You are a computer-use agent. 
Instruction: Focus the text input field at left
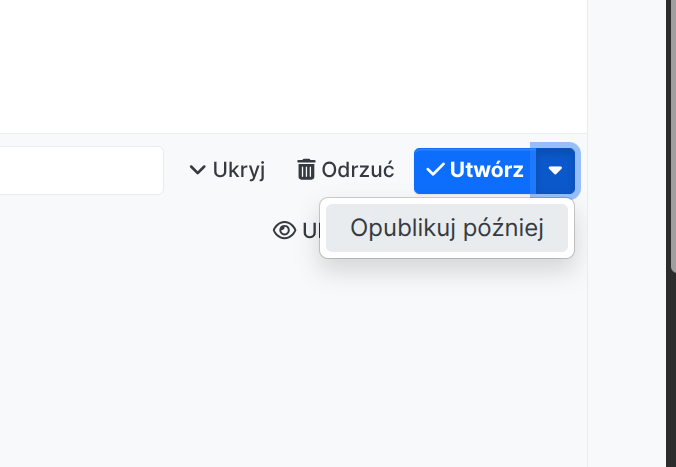tap(81, 170)
